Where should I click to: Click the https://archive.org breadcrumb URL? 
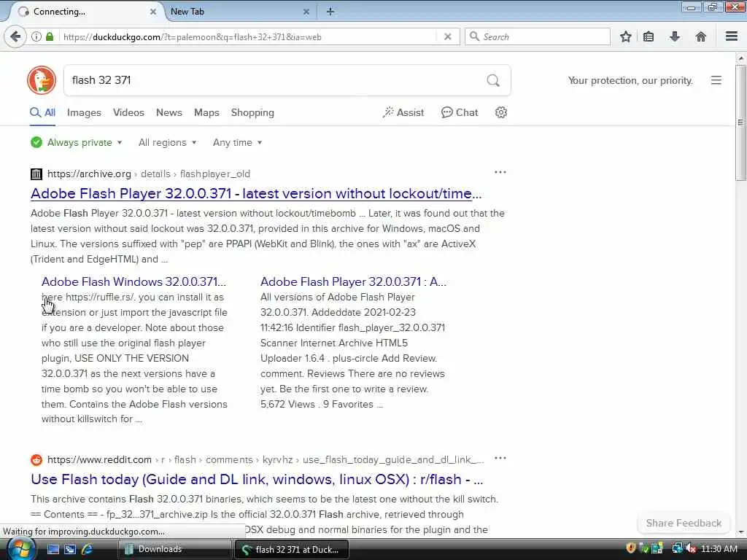89,174
